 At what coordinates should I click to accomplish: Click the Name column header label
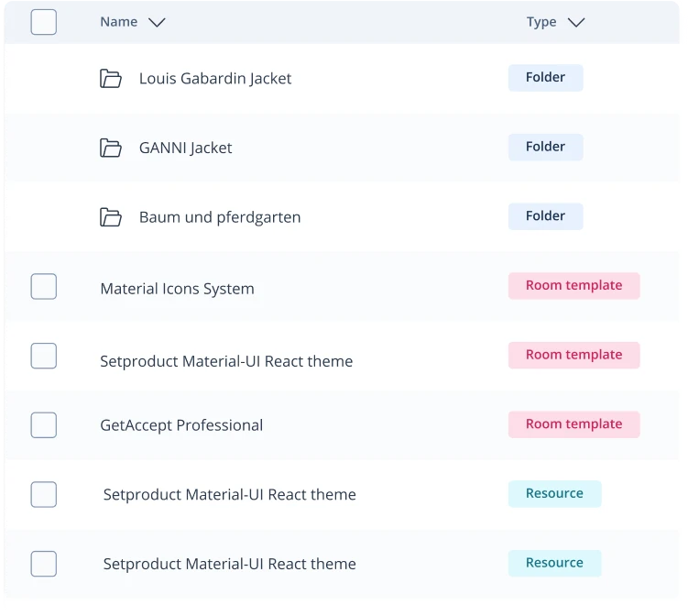119,22
